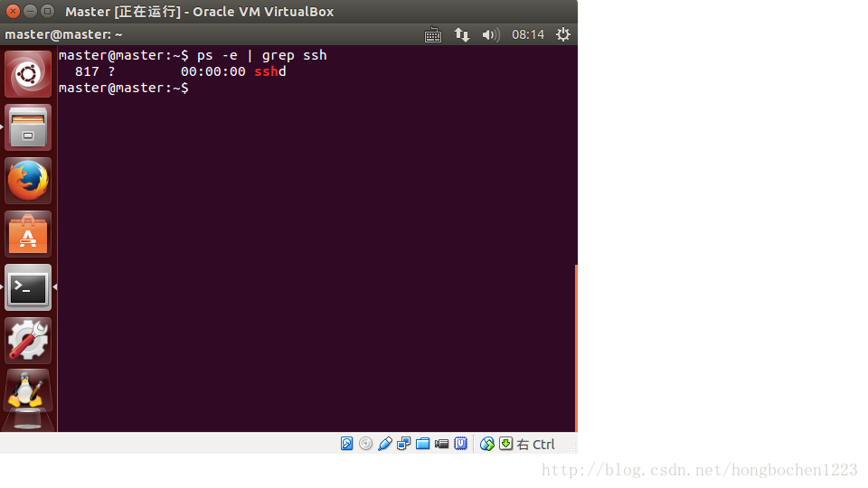Viewport: 868px width, 488px height.
Task: Click VirtualBox hard disk activity icon
Action: (346, 444)
